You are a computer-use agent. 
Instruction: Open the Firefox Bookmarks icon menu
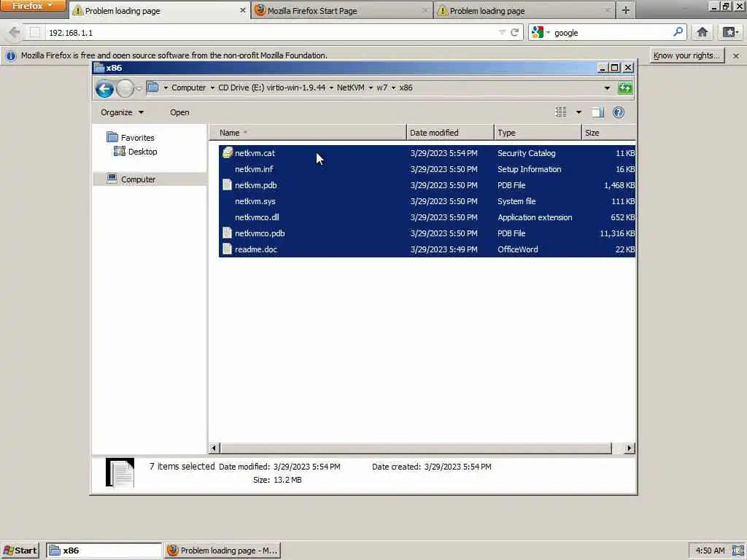click(730, 32)
